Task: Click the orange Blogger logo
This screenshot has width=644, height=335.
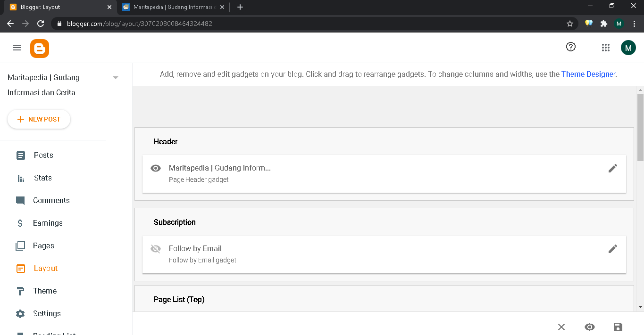Action: (40, 48)
